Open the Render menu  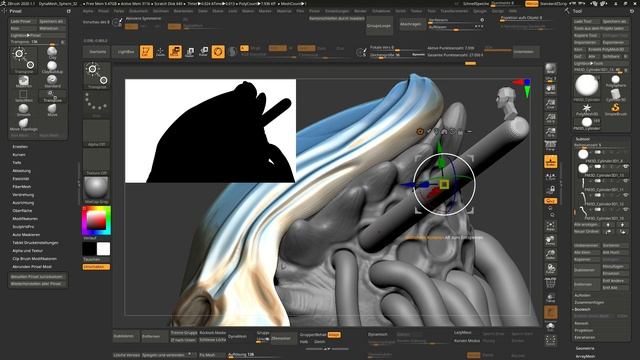(x=360, y=11)
